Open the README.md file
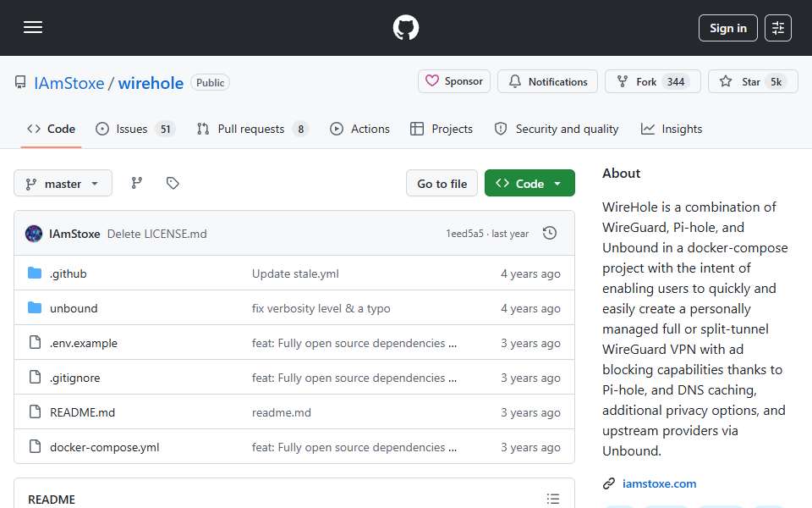Image resolution: width=812 pixels, height=508 pixels. click(x=82, y=412)
